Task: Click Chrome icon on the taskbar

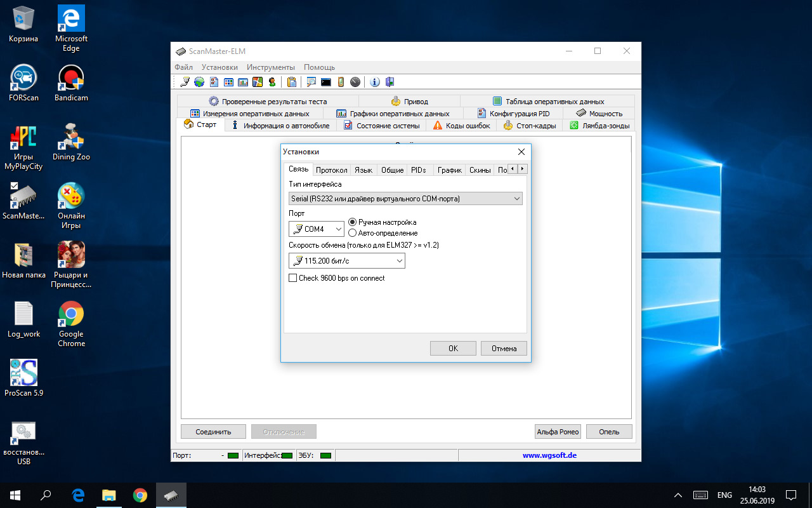Action: tap(140, 495)
